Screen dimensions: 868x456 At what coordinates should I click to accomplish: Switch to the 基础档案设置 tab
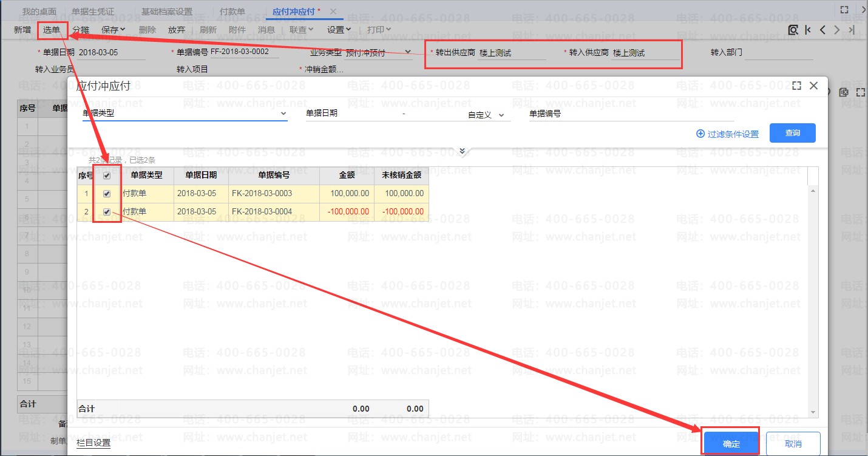167,12
